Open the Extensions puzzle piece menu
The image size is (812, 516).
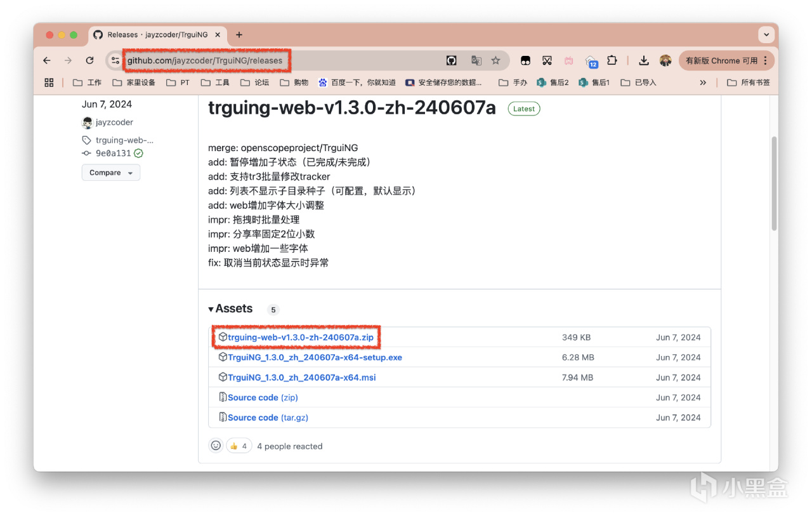[x=612, y=60]
